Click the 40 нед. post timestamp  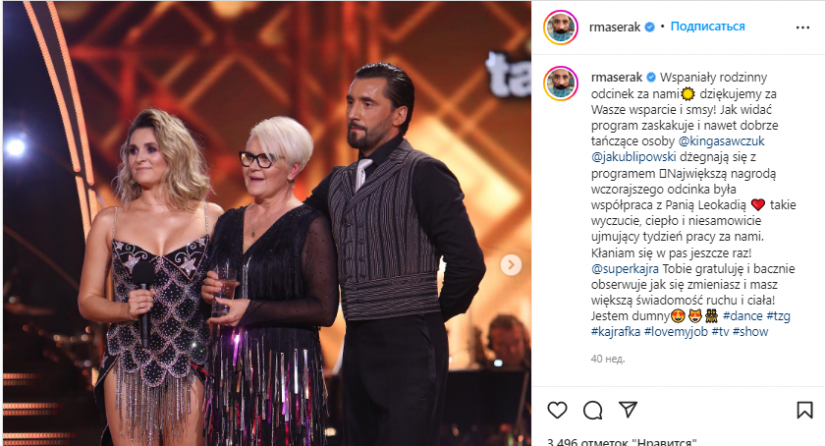tap(608, 359)
